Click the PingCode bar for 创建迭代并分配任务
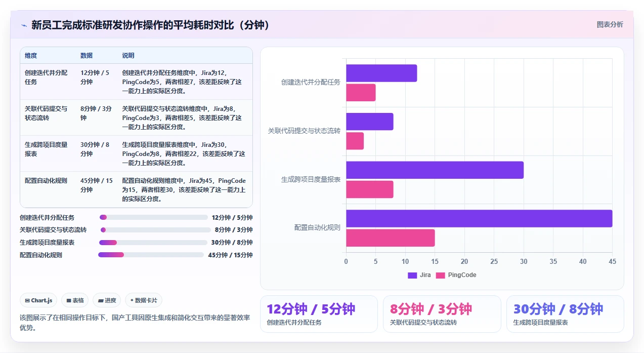This screenshot has width=644, height=353. [361, 93]
